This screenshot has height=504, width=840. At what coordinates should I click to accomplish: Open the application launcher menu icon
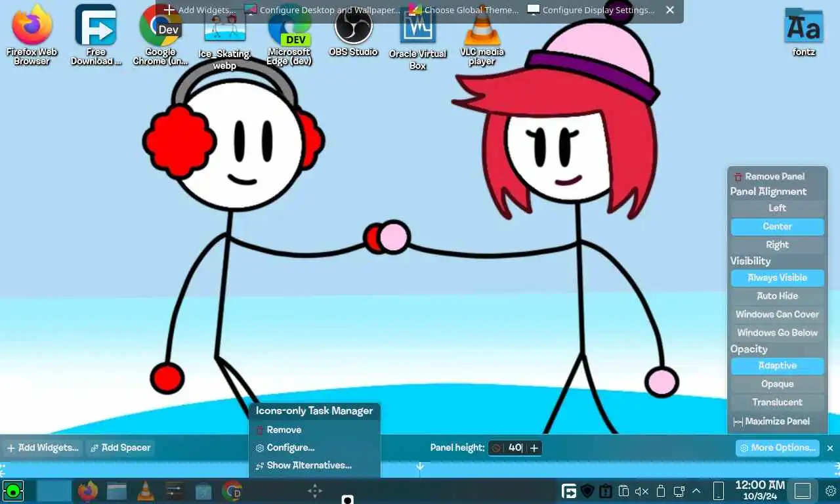click(13, 490)
